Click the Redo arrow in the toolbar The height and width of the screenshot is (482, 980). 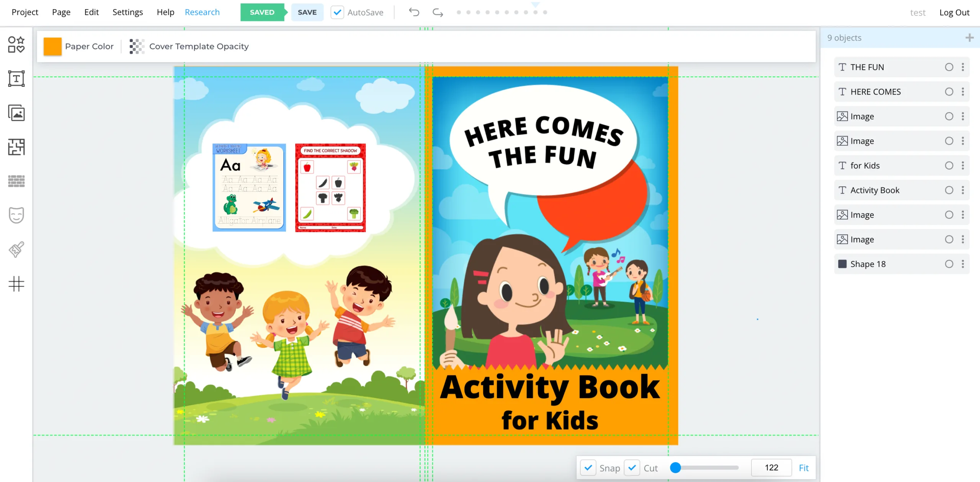[437, 12]
